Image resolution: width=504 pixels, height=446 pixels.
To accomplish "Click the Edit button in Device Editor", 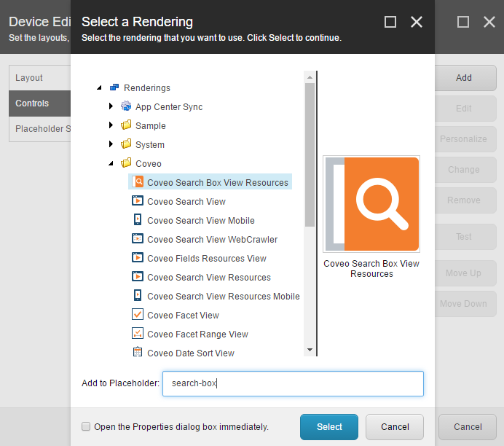I will pyautogui.click(x=465, y=109).
